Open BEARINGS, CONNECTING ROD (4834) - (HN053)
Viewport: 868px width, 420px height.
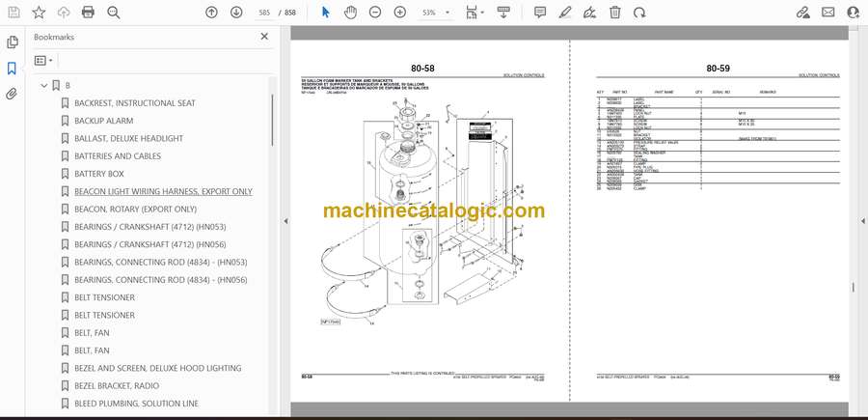160,262
